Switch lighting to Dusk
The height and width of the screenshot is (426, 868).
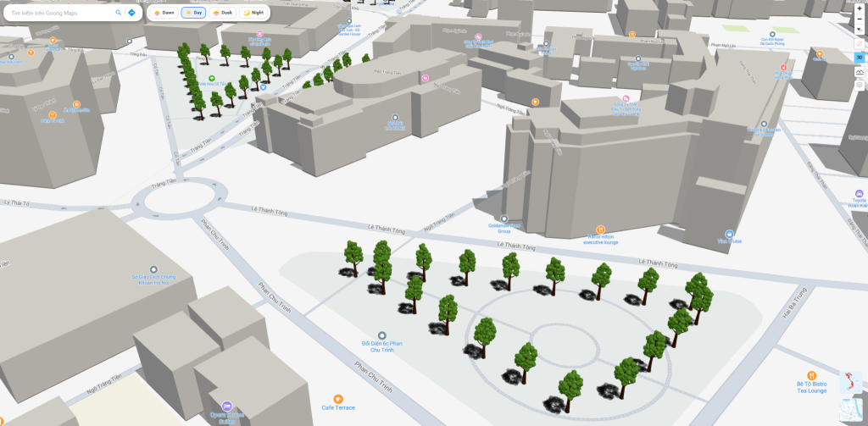click(223, 13)
